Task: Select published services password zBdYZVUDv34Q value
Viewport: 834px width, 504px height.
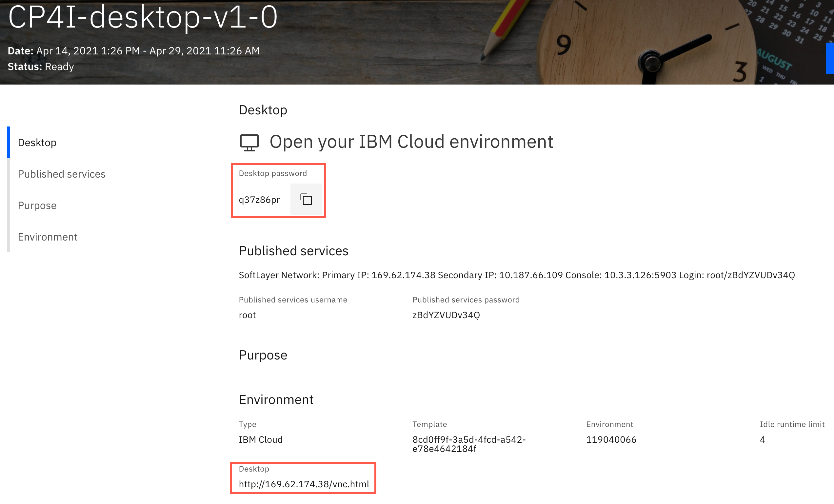Action: [446, 315]
